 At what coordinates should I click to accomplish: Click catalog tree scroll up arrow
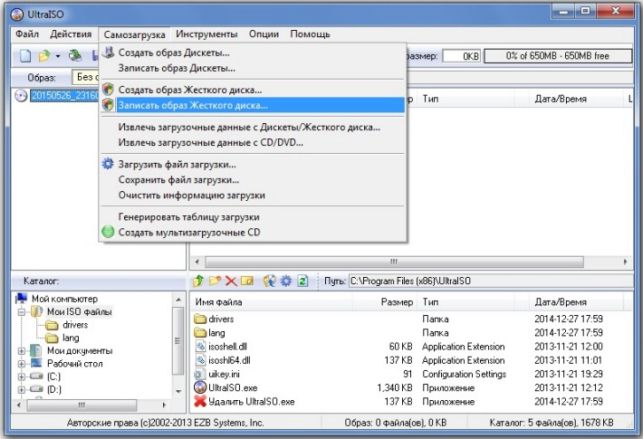click(x=178, y=300)
